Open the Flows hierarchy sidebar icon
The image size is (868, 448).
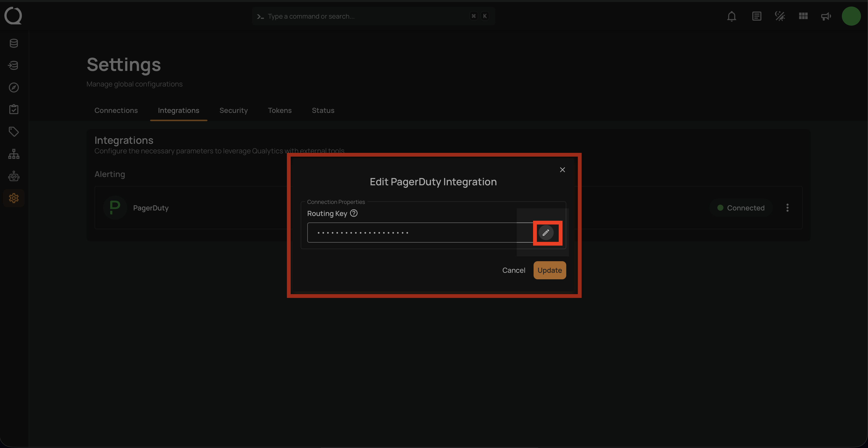14,154
